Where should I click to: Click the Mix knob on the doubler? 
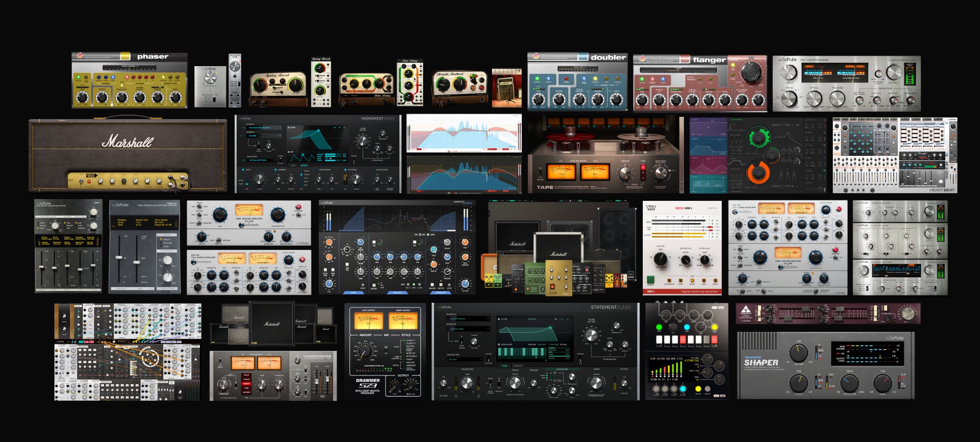[x=538, y=99]
